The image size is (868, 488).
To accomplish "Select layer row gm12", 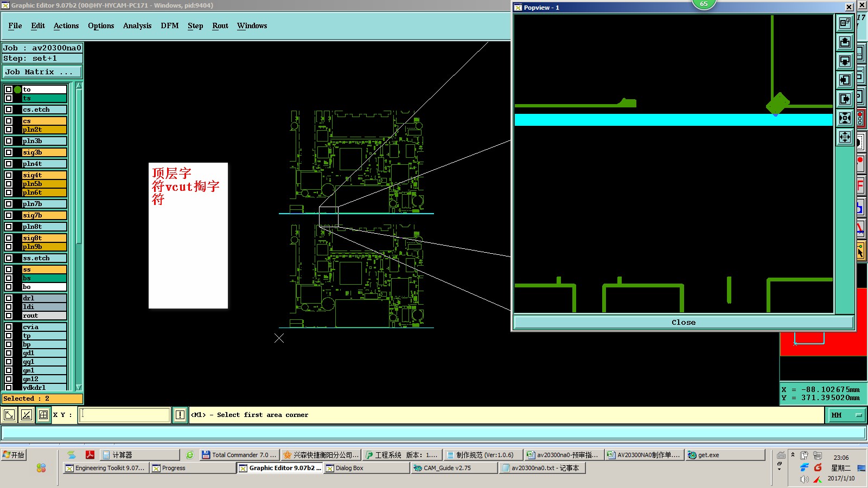I will (44, 379).
